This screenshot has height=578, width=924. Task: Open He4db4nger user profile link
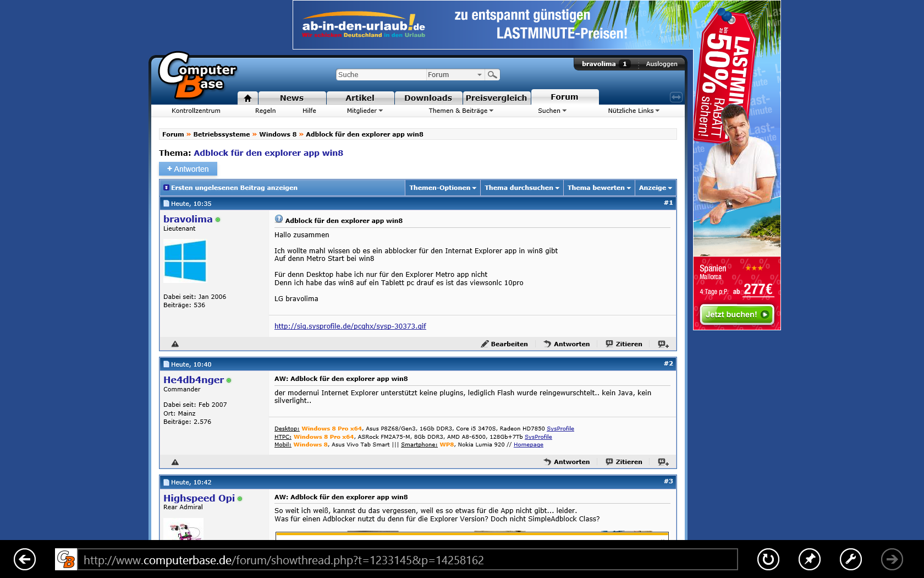click(194, 380)
